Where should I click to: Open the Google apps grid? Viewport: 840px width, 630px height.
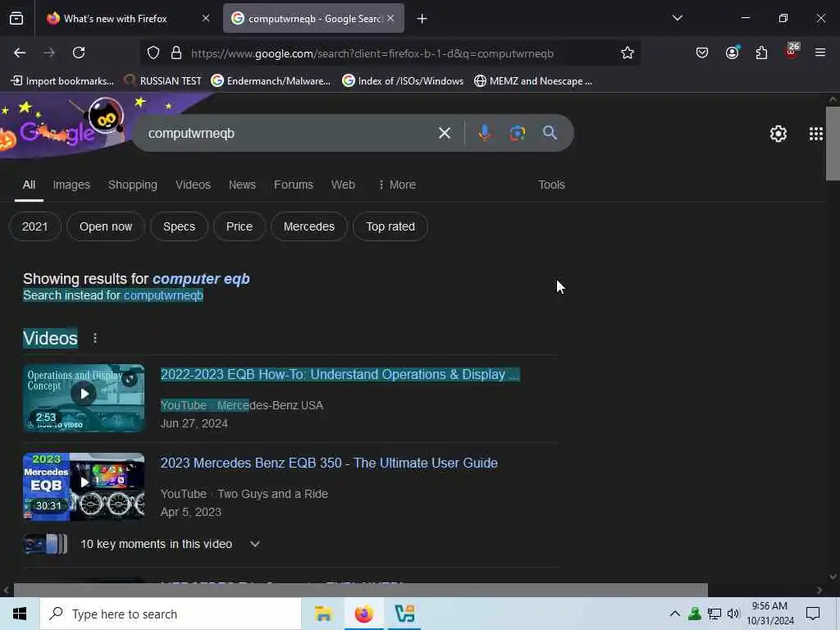[815, 134]
